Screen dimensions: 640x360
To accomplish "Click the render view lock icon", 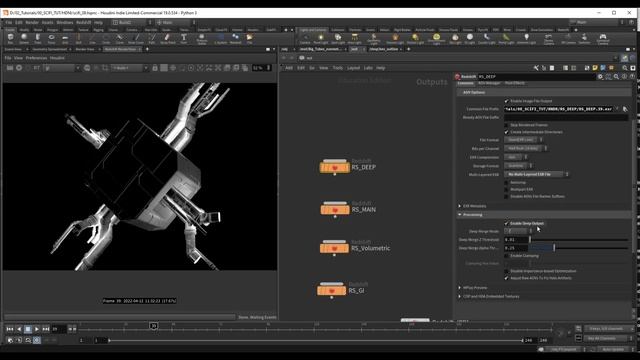I will tap(155, 68).
